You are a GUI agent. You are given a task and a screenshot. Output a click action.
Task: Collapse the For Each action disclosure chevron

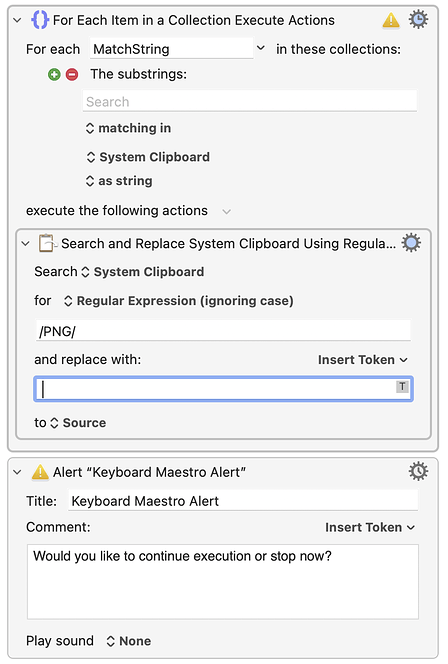pyautogui.click(x=17, y=20)
